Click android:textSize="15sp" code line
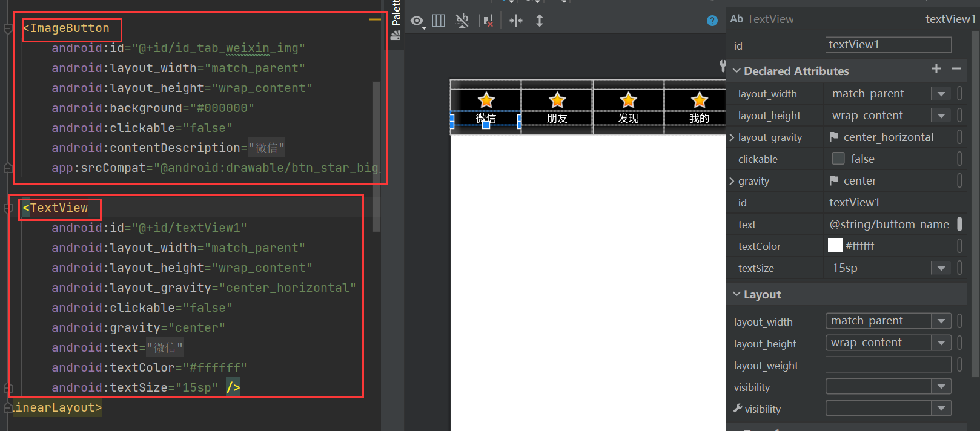 pos(134,388)
